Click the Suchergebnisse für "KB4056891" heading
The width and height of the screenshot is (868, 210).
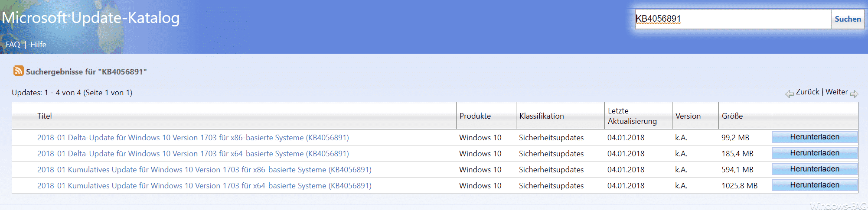tap(86, 72)
